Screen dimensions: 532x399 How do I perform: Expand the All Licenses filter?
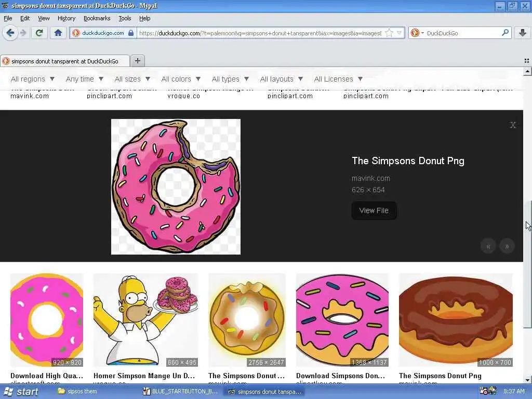tap(338, 79)
